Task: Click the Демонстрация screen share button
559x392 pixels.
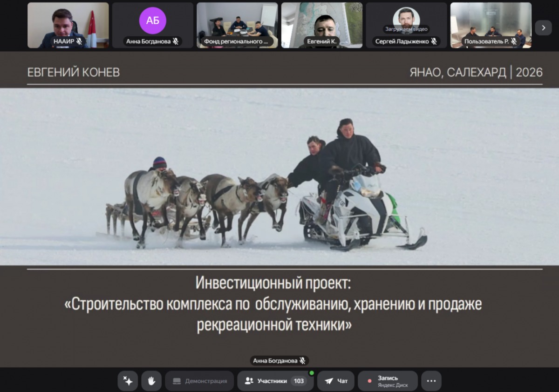Action: 199,381
